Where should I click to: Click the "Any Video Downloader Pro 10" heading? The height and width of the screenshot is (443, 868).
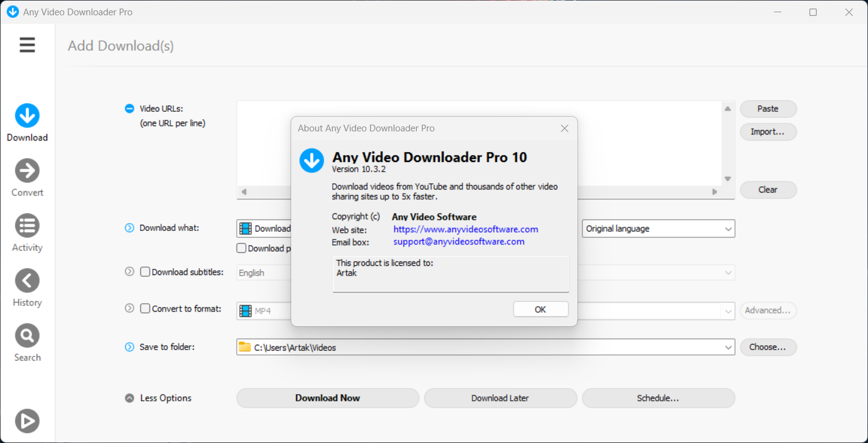(x=430, y=157)
